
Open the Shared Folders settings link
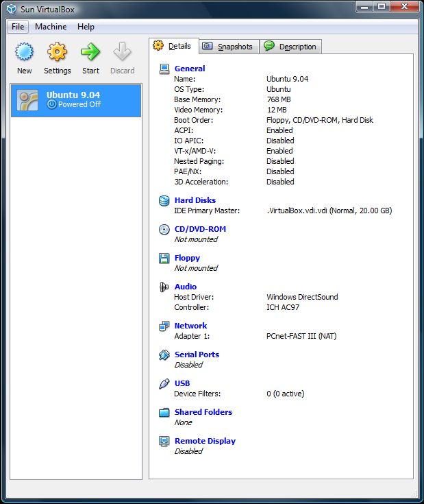[203, 412]
